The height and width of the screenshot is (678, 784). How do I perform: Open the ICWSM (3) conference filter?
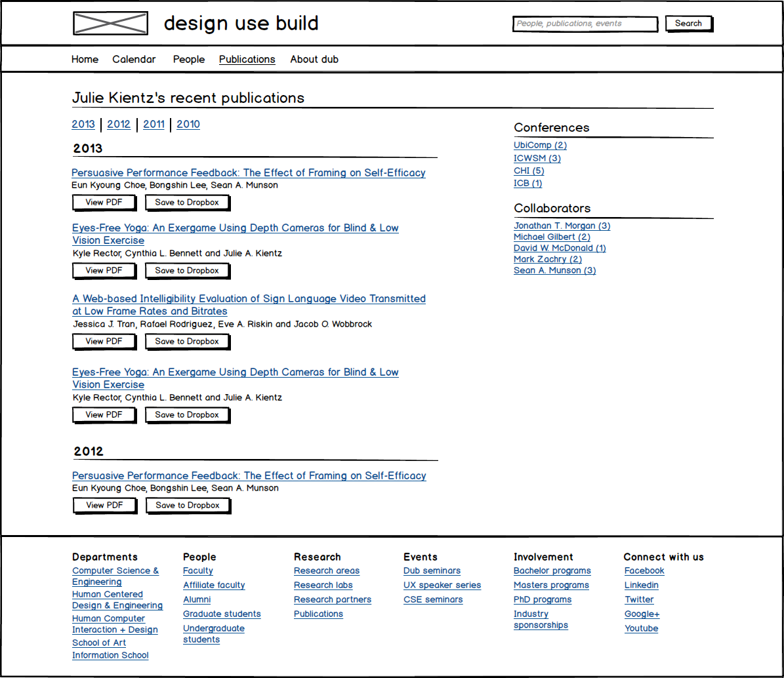pyautogui.click(x=537, y=158)
